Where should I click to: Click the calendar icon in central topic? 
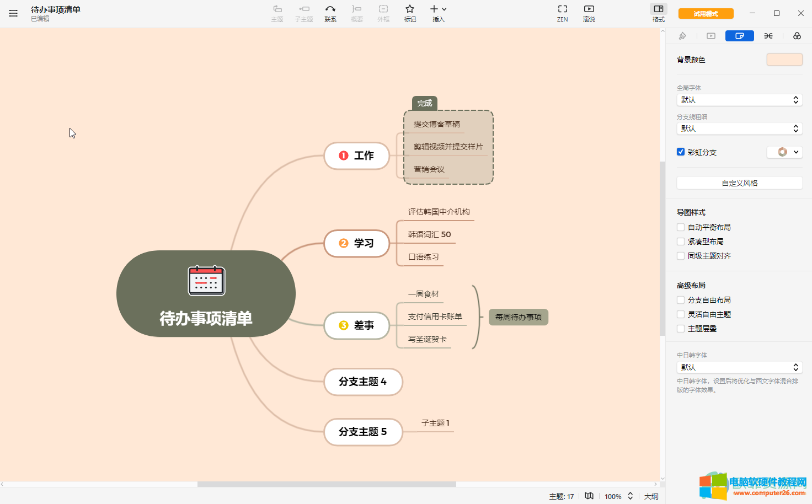point(206,280)
